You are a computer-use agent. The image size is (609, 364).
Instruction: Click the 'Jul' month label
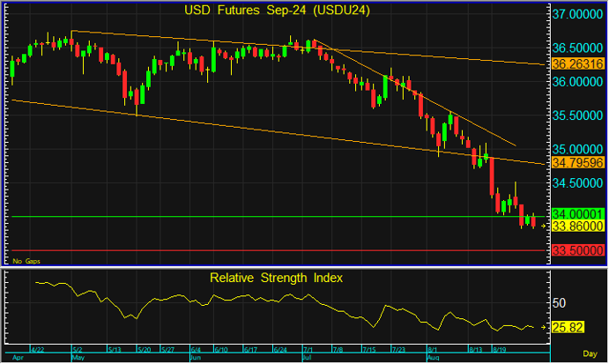308,358
